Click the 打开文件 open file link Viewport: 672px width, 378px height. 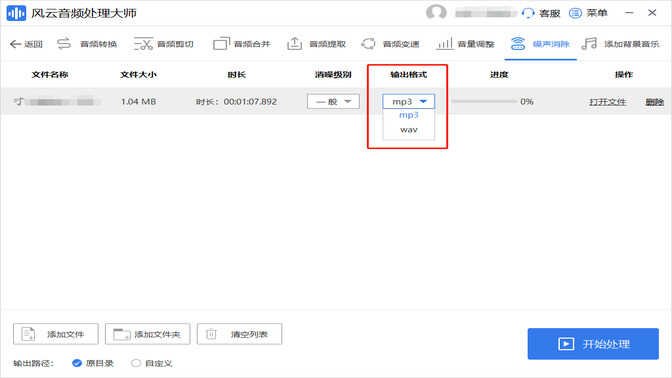coord(607,102)
